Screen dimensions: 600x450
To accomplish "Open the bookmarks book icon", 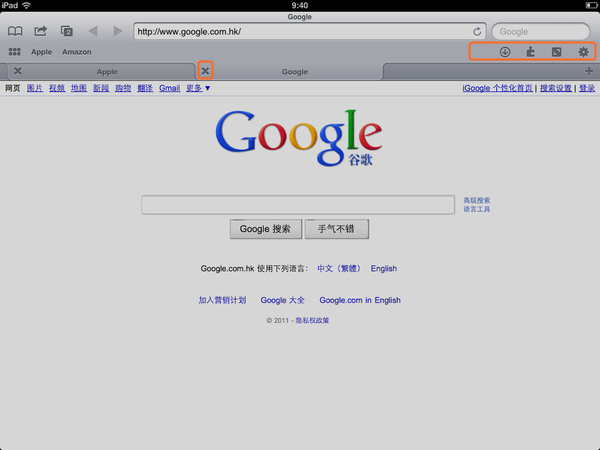I will pos(15,31).
